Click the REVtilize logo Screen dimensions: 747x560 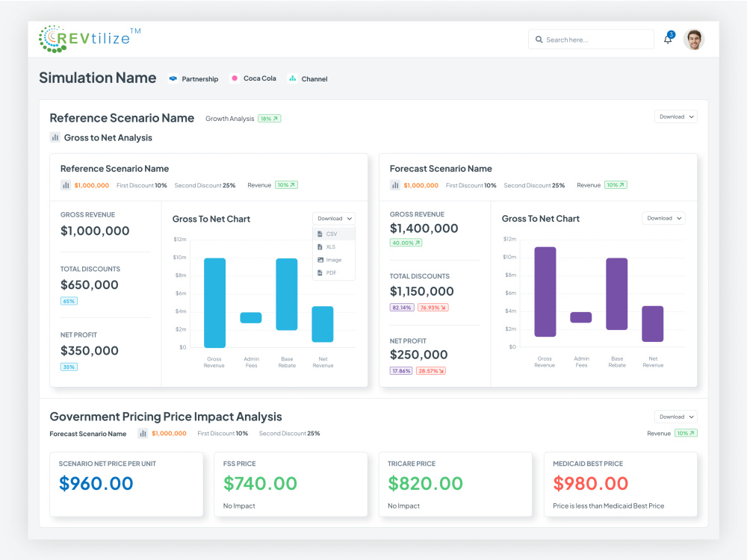tap(90, 39)
